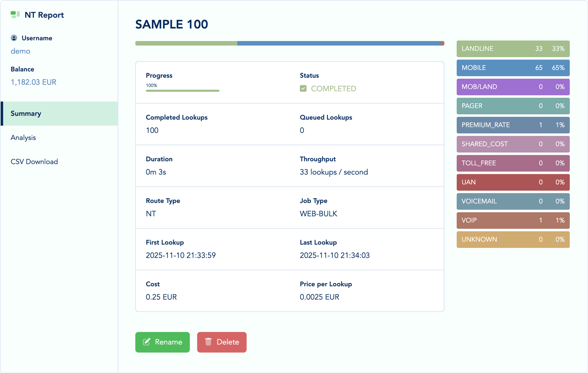Open the Summary section
Screen dimensions: 588x373
26,113
